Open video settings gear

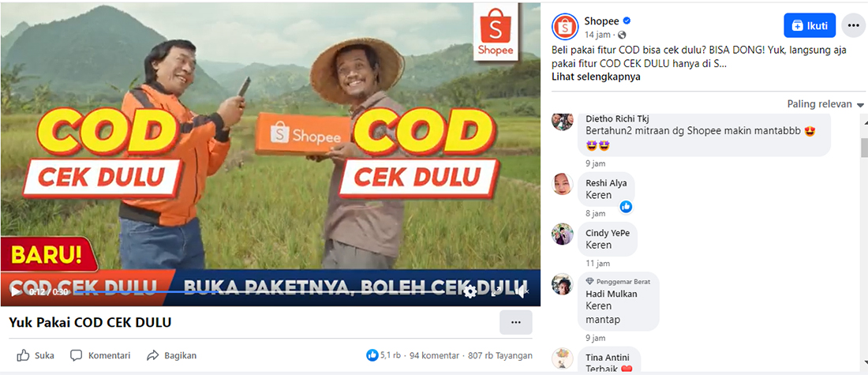point(470,291)
